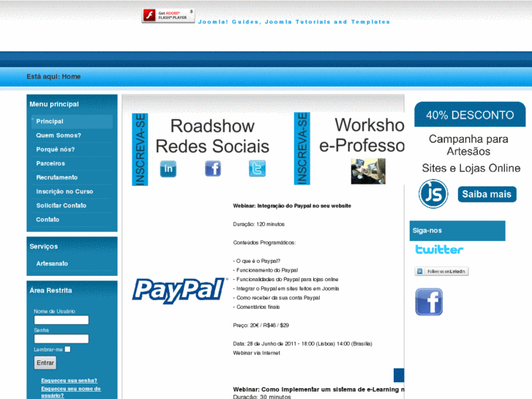
Task: Select Principal in the main menu
Action: point(72,122)
